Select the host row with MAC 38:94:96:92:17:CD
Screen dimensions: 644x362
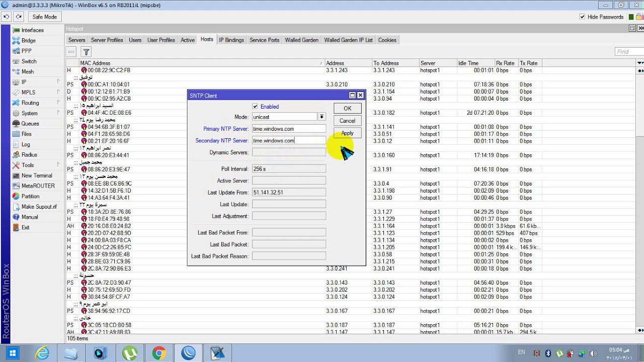tap(351, 311)
